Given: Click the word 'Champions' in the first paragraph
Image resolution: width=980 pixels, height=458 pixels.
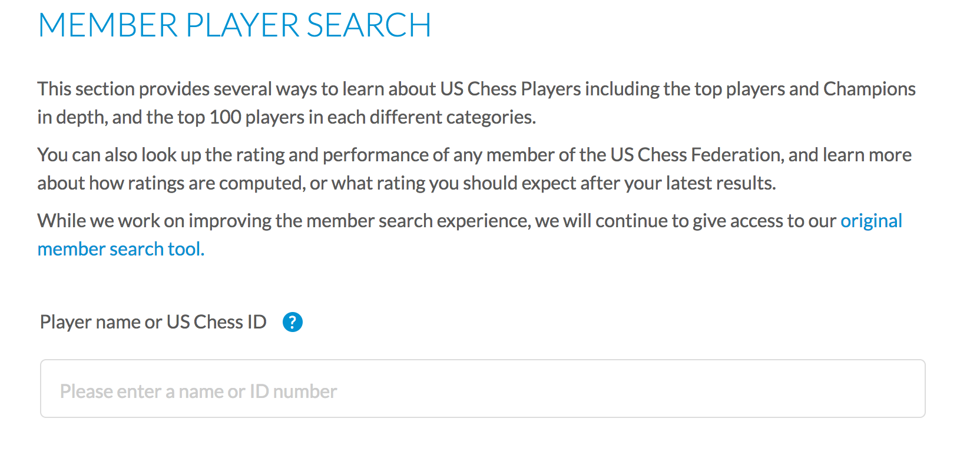Looking at the screenshot, I should 869,89.
